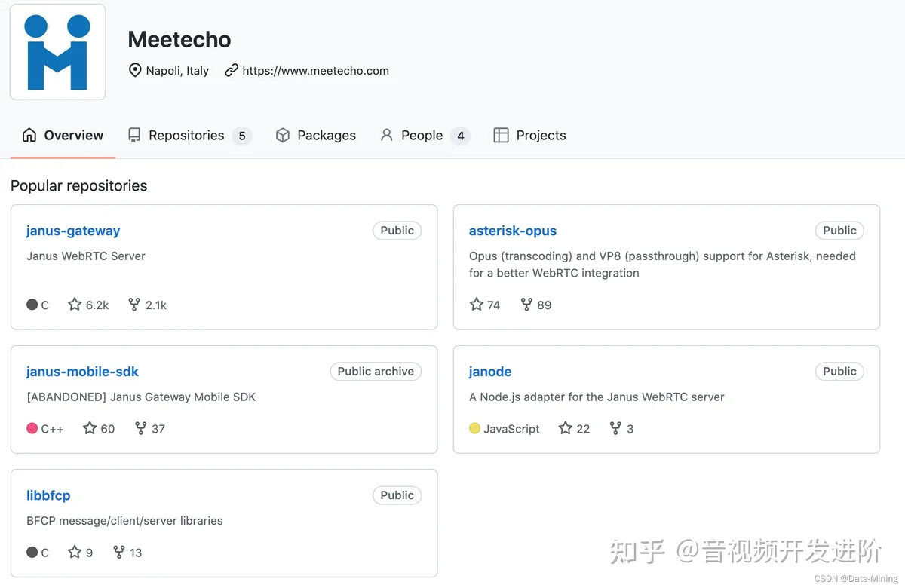The image size is (905, 588).
Task: Click the Meetecho organization name heading
Action: click(179, 39)
